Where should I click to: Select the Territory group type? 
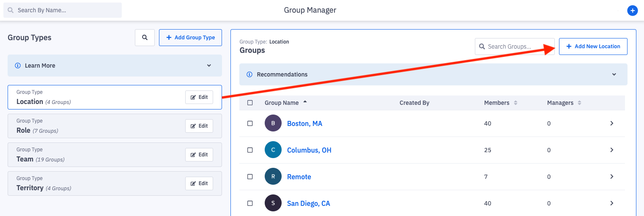115,183
